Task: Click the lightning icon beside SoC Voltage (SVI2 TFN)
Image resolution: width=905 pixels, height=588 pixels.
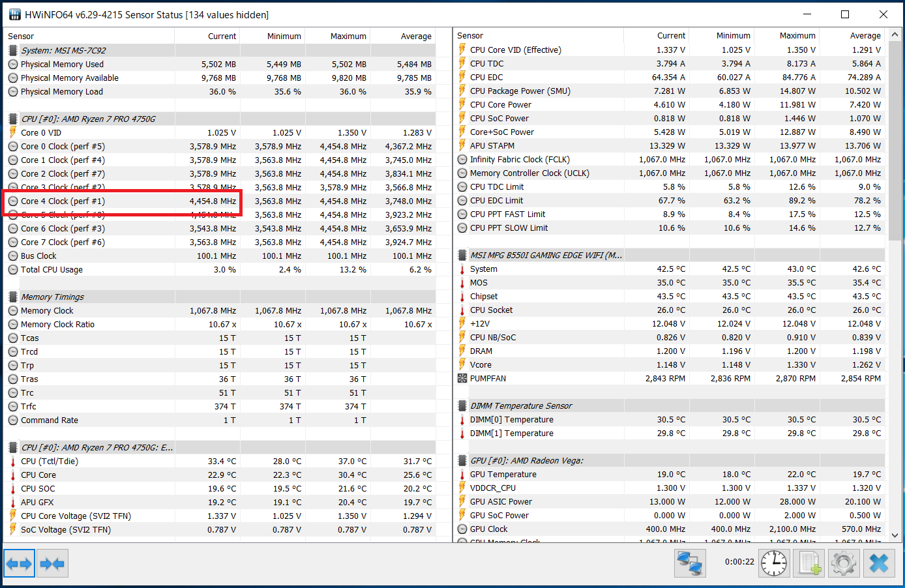Action: pos(13,529)
